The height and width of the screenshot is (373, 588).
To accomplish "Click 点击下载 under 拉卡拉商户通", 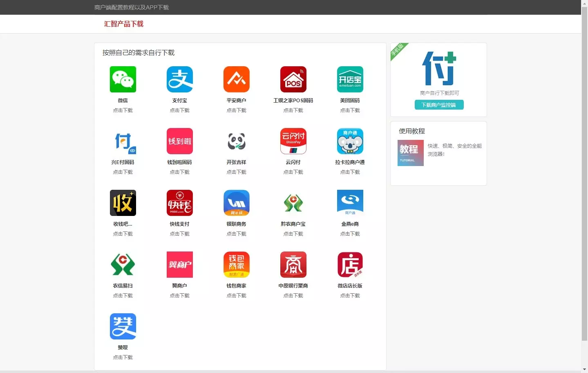I will [350, 172].
